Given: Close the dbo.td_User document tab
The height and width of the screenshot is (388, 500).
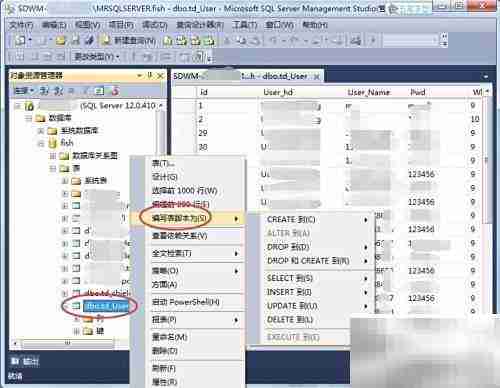Looking at the screenshot, I should [317, 77].
